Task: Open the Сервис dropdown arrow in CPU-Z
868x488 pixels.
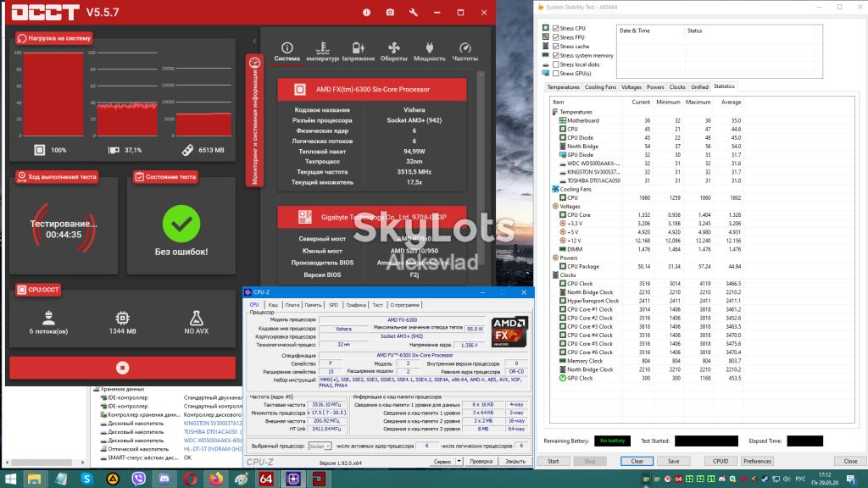Action: 459,461
